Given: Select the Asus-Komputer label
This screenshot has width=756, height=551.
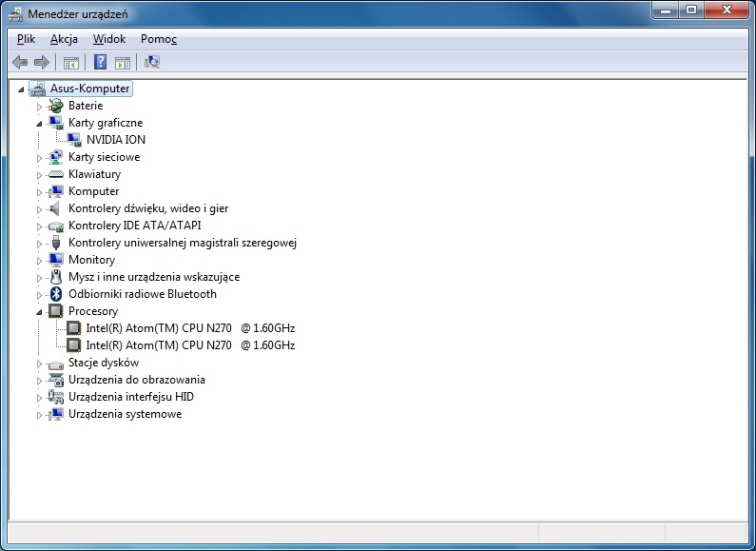Looking at the screenshot, I should [90, 89].
